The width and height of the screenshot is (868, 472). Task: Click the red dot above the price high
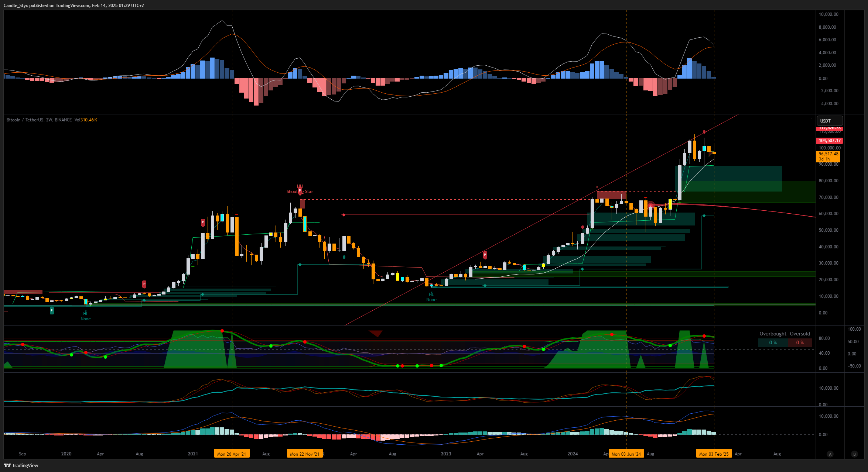coord(704,132)
